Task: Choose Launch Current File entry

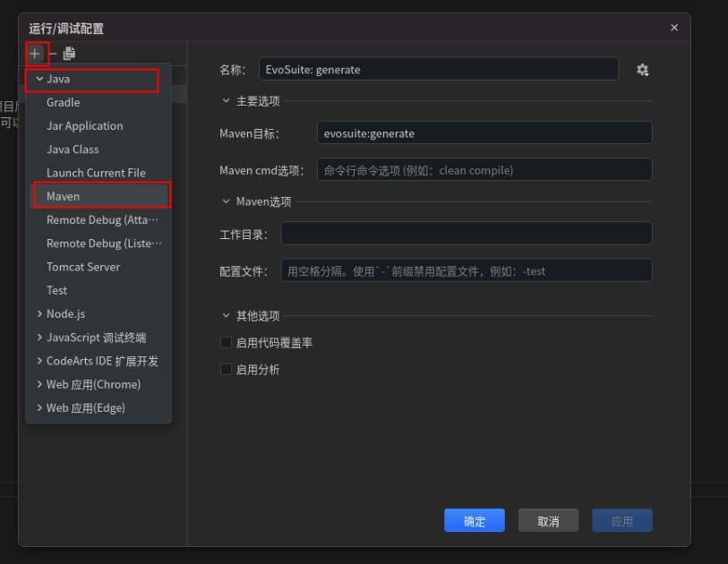Action: click(98, 173)
